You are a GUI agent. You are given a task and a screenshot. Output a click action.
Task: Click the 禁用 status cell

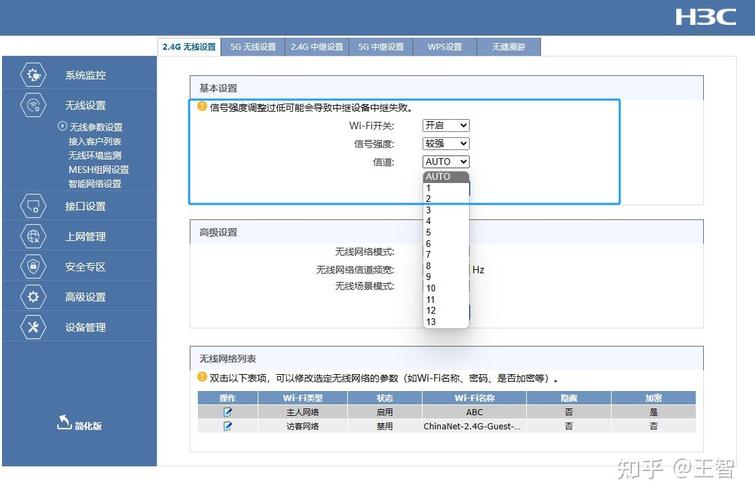click(385, 426)
